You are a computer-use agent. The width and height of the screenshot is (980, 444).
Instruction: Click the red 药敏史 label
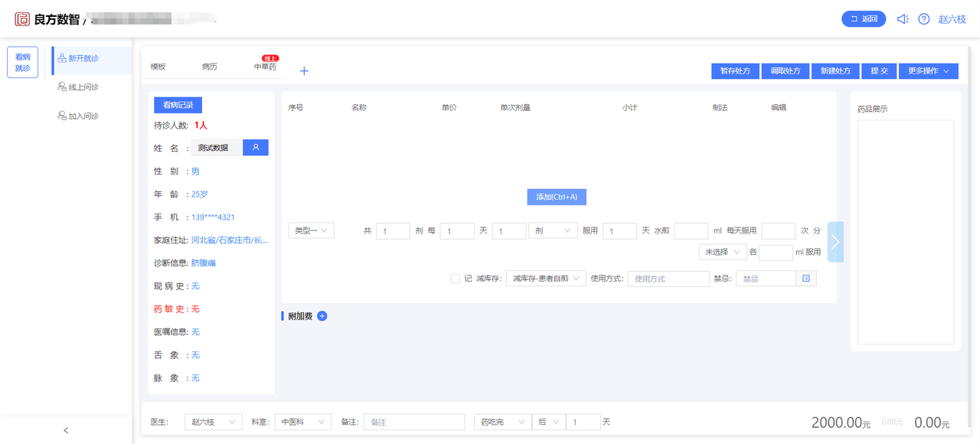[x=169, y=309]
